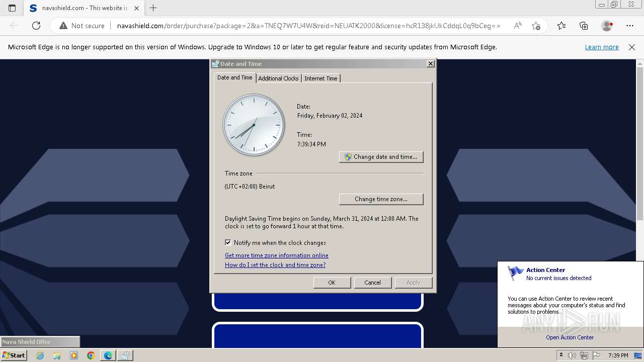Open Read aloud icon in address bar

(518, 26)
